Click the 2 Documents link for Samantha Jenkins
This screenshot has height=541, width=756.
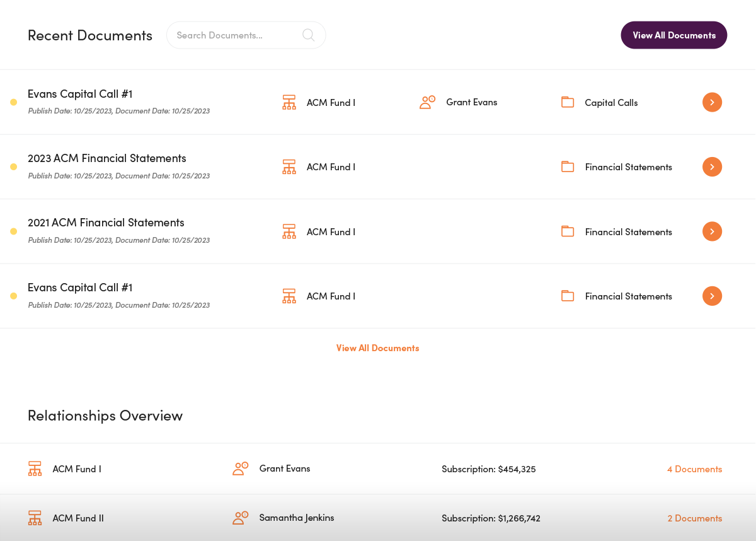pos(694,518)
